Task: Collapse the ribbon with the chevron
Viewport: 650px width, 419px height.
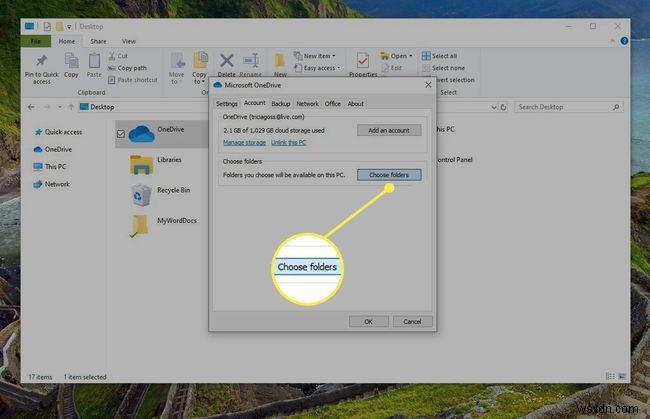Action: pyautogui.click(x=612, y=41)
